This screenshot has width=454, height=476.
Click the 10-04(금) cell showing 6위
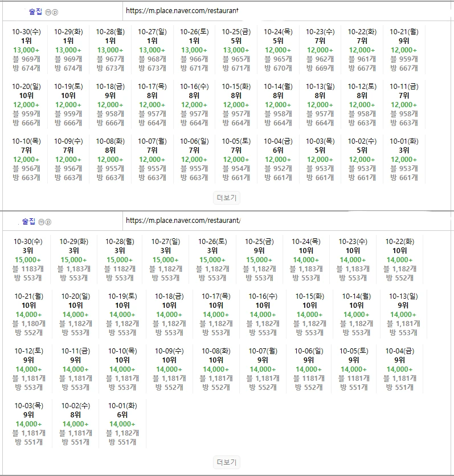(x=278, y=159)
